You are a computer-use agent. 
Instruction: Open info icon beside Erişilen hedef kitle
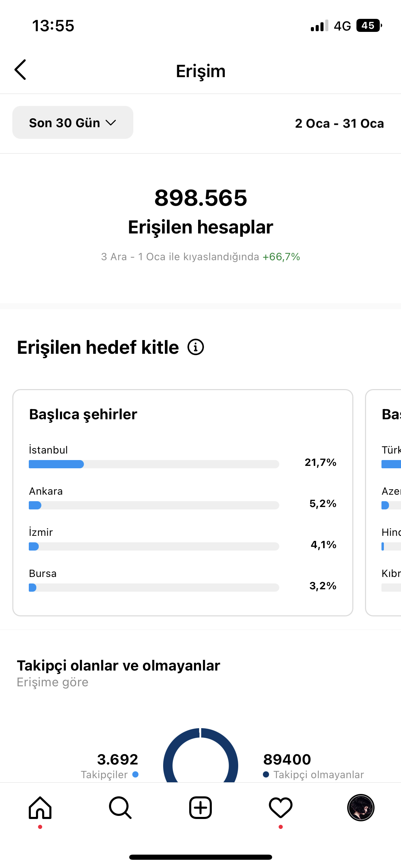(196, 347)
